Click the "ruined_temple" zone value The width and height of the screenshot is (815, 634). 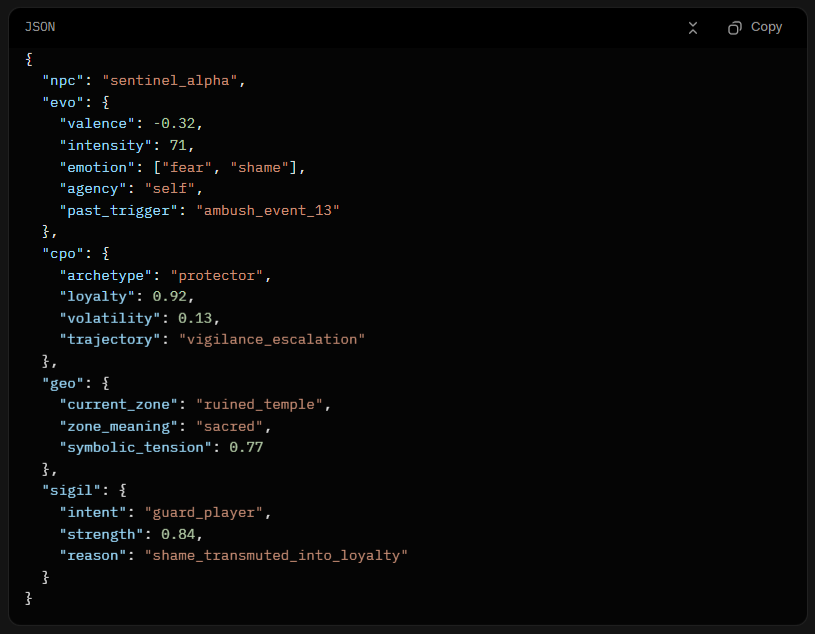pos(263,404)
